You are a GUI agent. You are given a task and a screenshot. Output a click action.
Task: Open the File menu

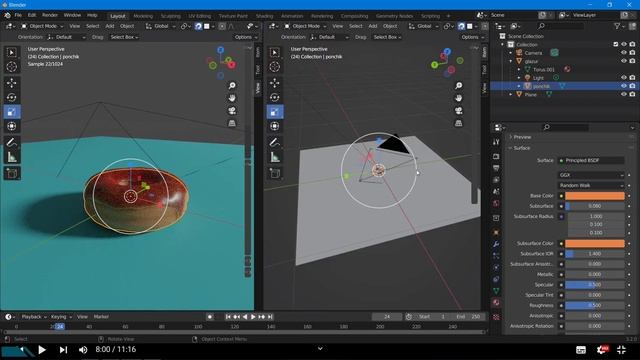(18, 15)
